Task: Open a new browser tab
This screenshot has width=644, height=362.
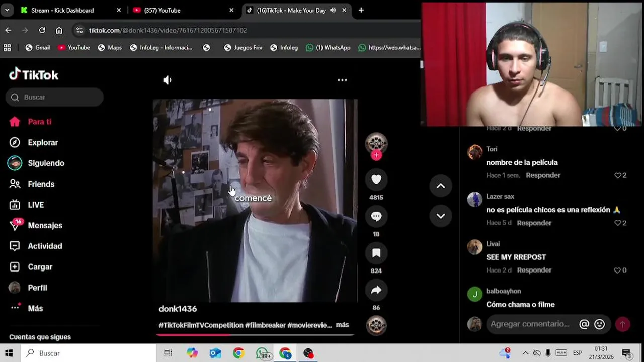Action: (361, 10)
